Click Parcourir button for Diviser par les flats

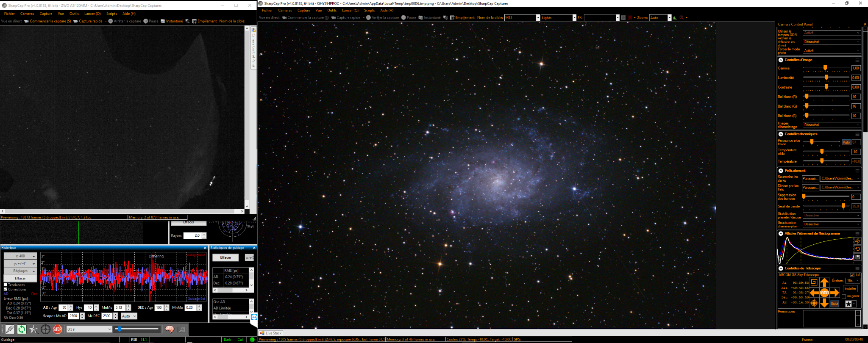pyautogui.click(x=810, y=188)
